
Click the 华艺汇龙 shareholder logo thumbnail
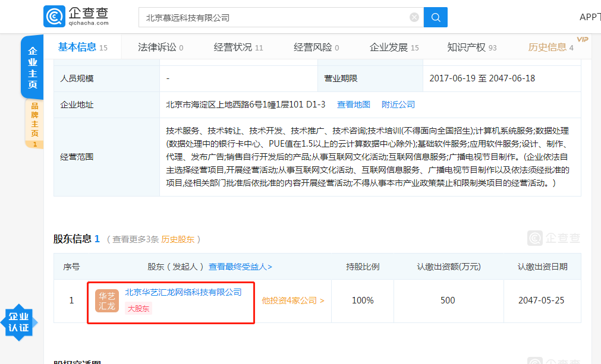pos(107,301)
